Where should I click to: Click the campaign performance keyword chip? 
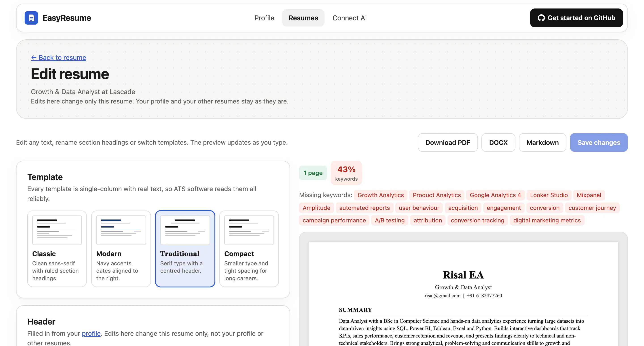point(334,220)
